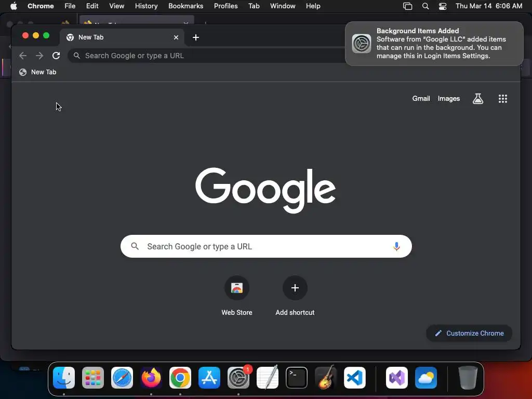Image resolution: width=532 pixels, height=399 pixels.
Task: Open the Apple menu
Action: click(x=14, y=6)
